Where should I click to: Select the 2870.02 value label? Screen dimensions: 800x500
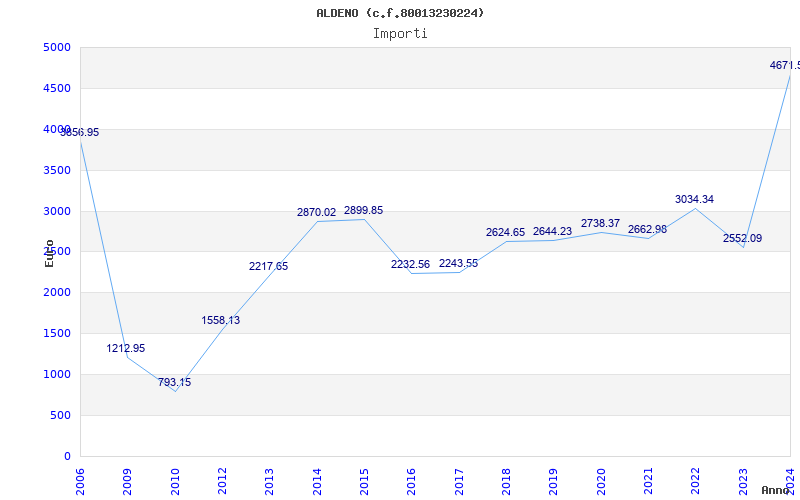click(x=316, y=213)
